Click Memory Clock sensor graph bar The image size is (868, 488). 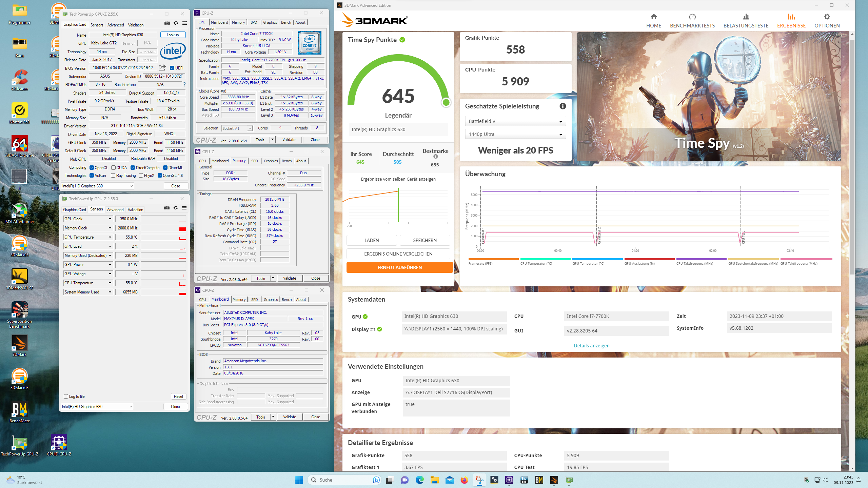163,228
